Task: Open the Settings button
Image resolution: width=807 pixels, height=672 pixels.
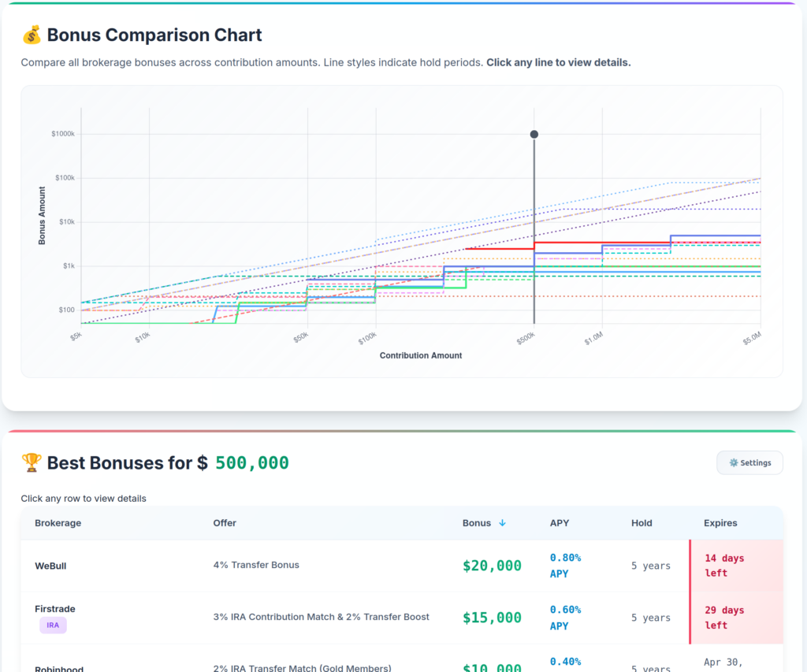Action: click(749, 462)
